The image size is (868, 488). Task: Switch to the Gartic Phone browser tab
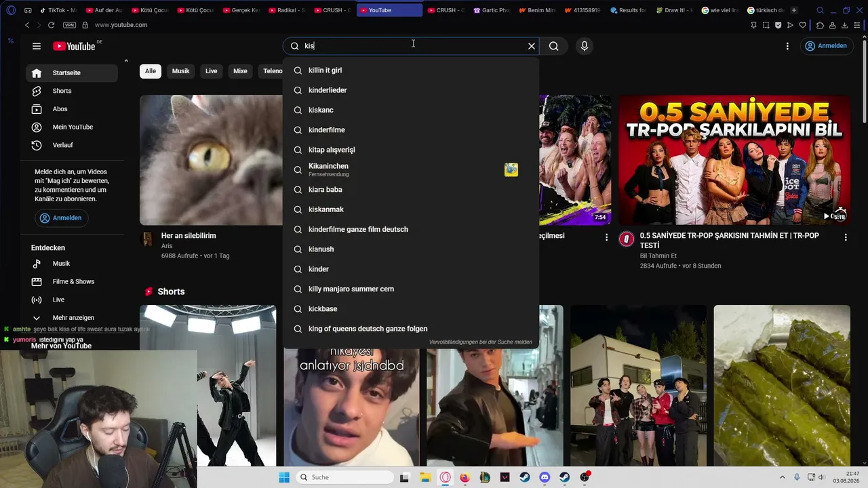click(x=491, y=10)
